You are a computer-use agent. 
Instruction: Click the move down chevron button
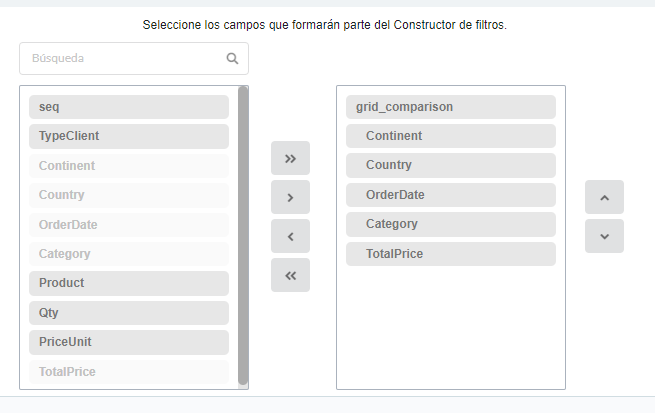pos(604,236)
